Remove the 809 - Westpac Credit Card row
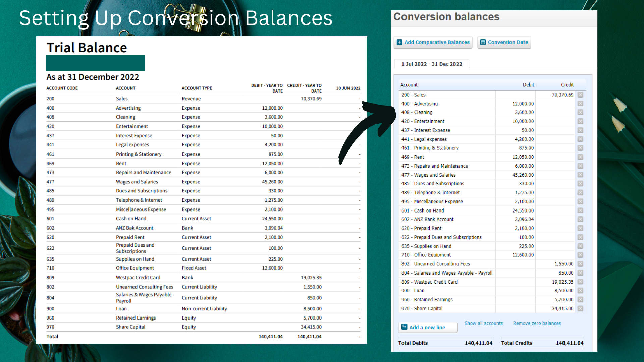644x362 pixels. (580, 282)
